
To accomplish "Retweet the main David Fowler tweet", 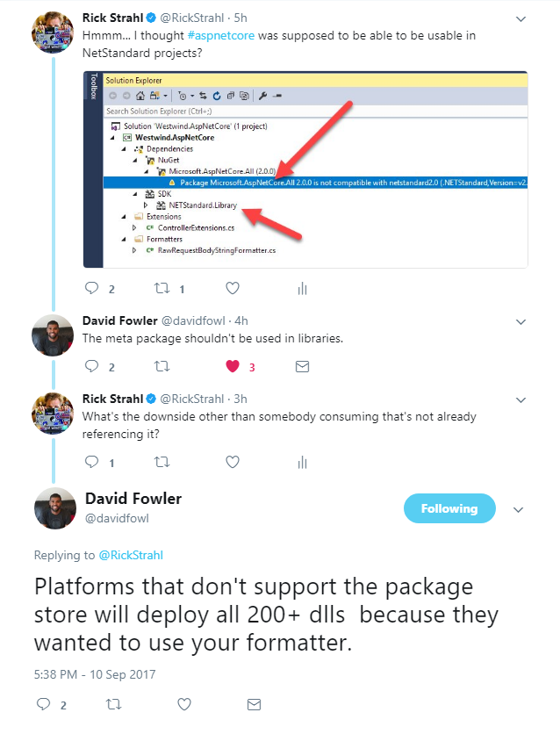I will coord(114,704).
